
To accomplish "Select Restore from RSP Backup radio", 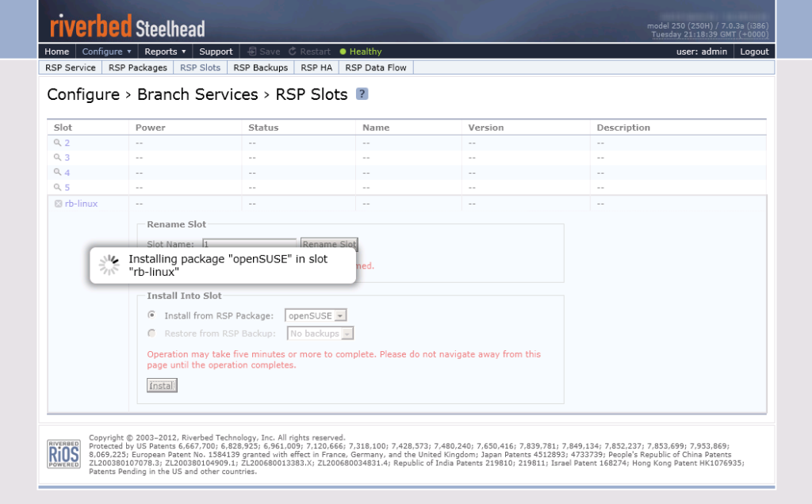I will point(151,334).
